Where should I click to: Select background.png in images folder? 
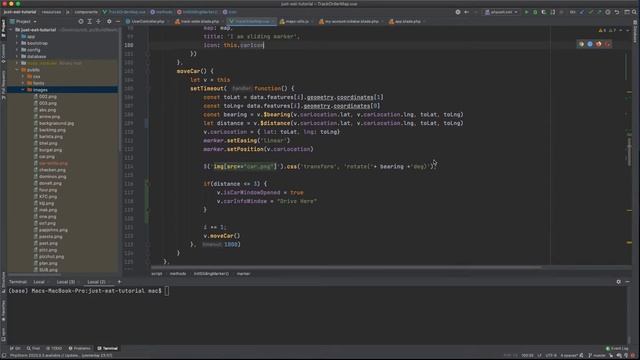click(56, 123)
